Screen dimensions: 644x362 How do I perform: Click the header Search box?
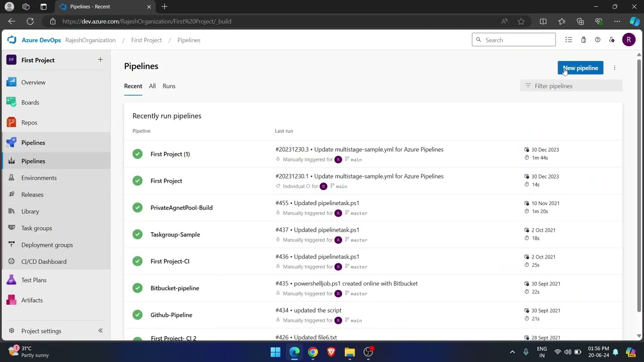click(x=514, y=40)
